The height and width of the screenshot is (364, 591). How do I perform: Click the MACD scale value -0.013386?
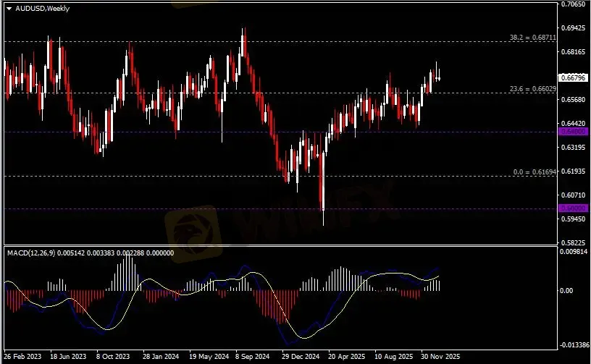pyautogui.click(x=572, y=345)
